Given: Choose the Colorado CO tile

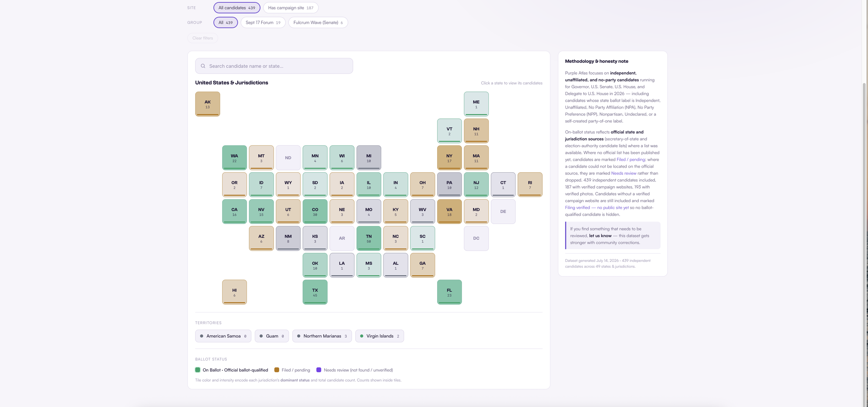Looking at the screenshot, I should pos(315,211).
